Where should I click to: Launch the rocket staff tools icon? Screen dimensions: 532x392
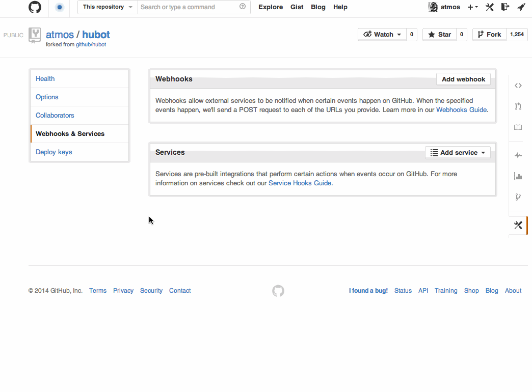coord(521,7)
